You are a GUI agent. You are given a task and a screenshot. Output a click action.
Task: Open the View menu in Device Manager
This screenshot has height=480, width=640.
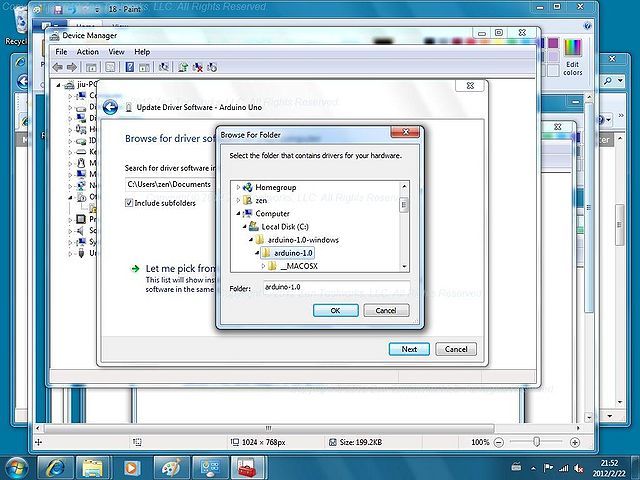[x=116, y=52]
